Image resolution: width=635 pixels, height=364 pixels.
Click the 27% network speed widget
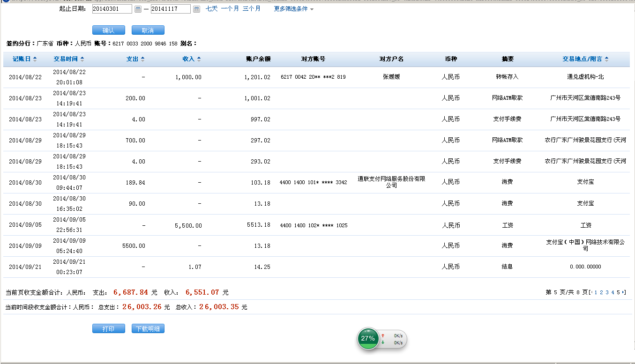click(368, 338)
